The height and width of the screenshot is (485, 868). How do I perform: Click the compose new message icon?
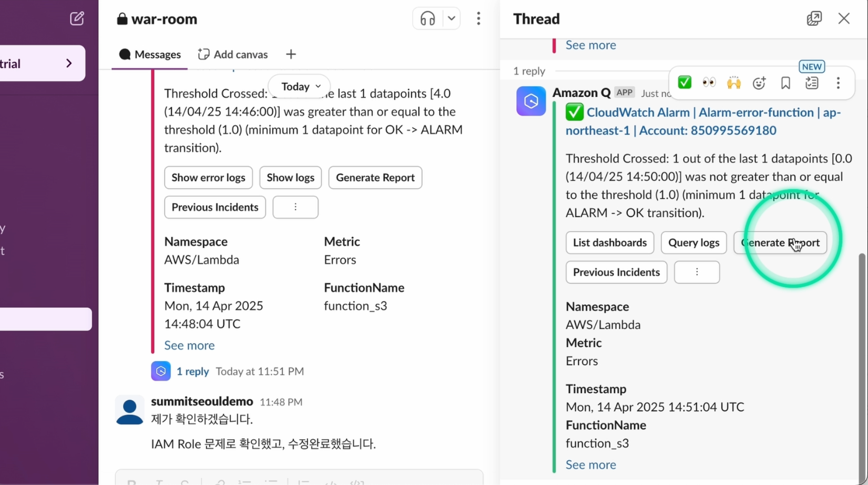pos(77,18)
